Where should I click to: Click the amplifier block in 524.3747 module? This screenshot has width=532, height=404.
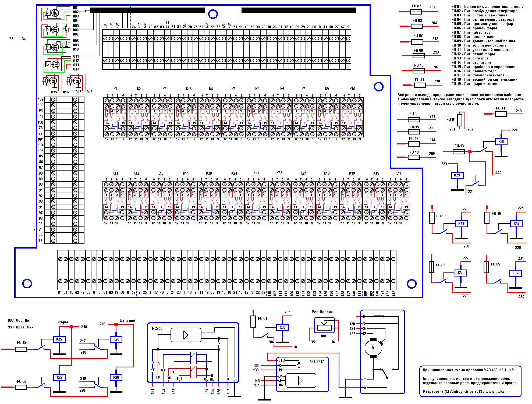(300, 380)
